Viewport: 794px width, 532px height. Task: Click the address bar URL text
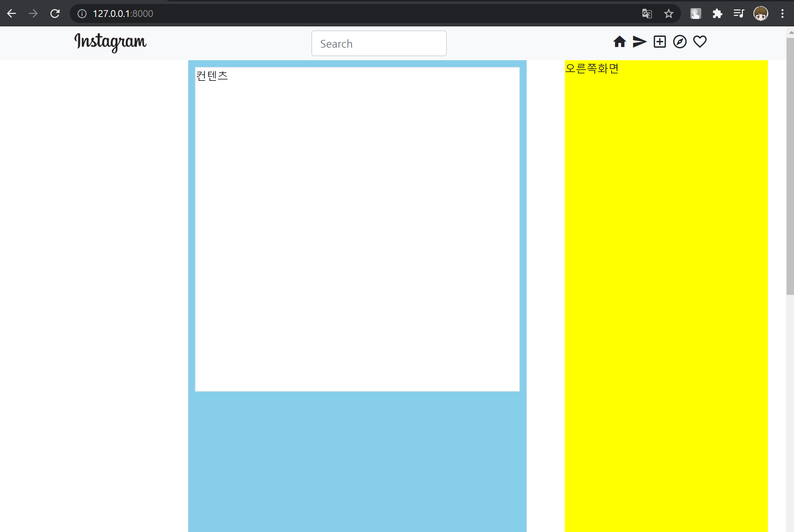click(123, 14)
